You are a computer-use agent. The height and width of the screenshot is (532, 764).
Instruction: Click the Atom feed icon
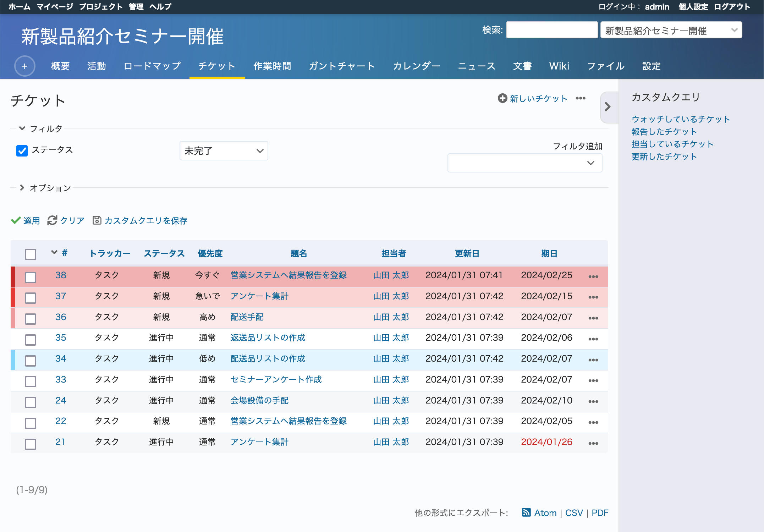(526, 512)
